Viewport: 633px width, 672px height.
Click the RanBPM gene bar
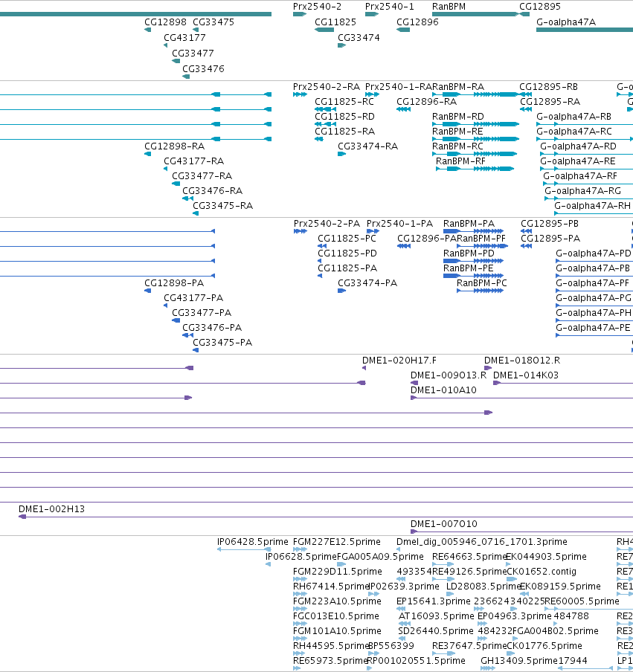pos(475,14)
